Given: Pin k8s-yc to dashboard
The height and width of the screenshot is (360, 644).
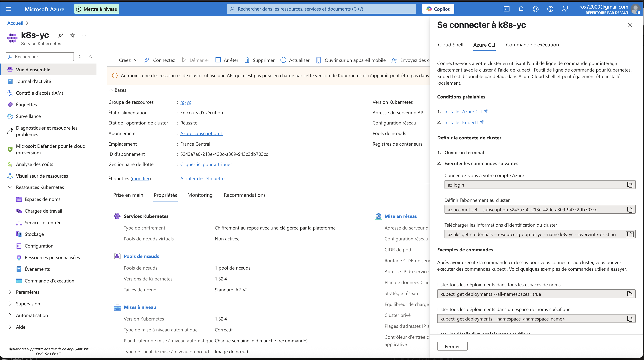Looking at the screenshot, I should pyautogui.click(x=60, y=35).
